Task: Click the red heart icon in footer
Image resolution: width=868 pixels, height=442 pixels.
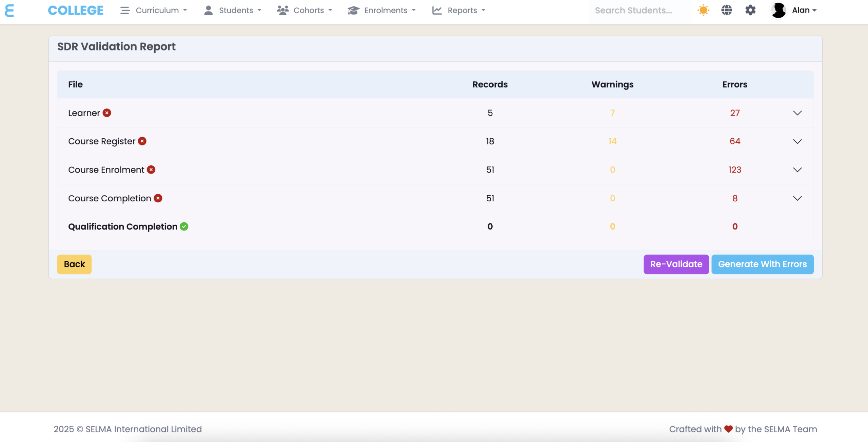Action: 728,429
